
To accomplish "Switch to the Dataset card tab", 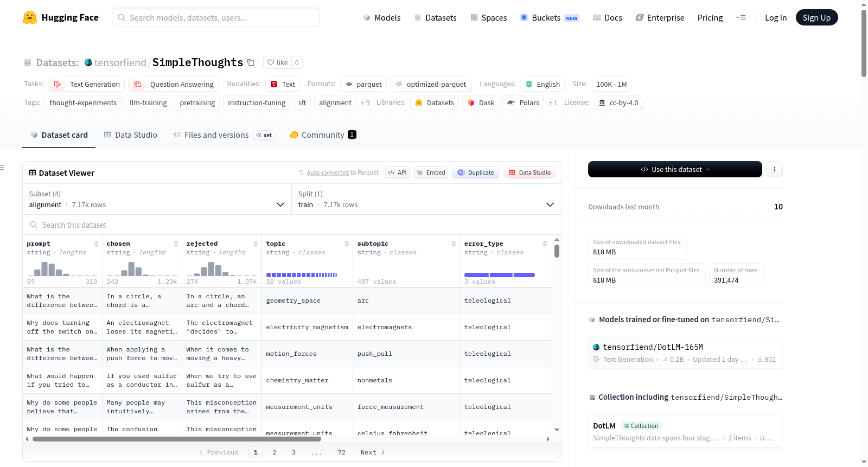I will point(59,135).
